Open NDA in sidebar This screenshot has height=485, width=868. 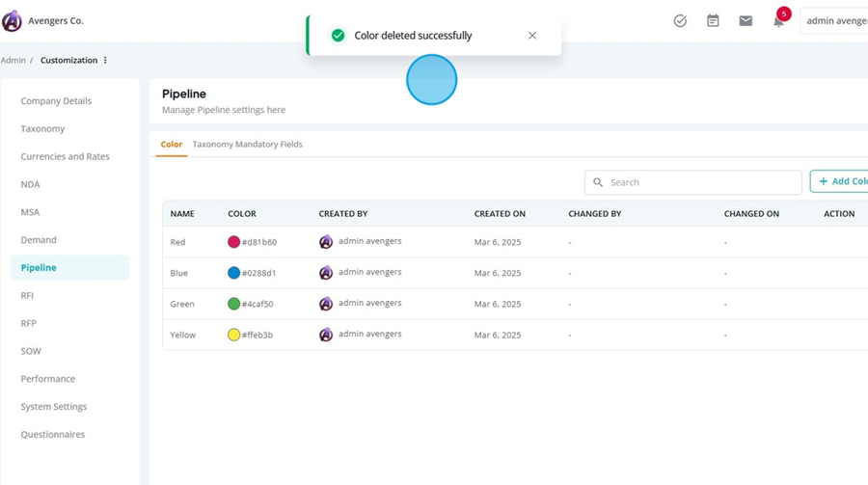click(x=30, y=184)
